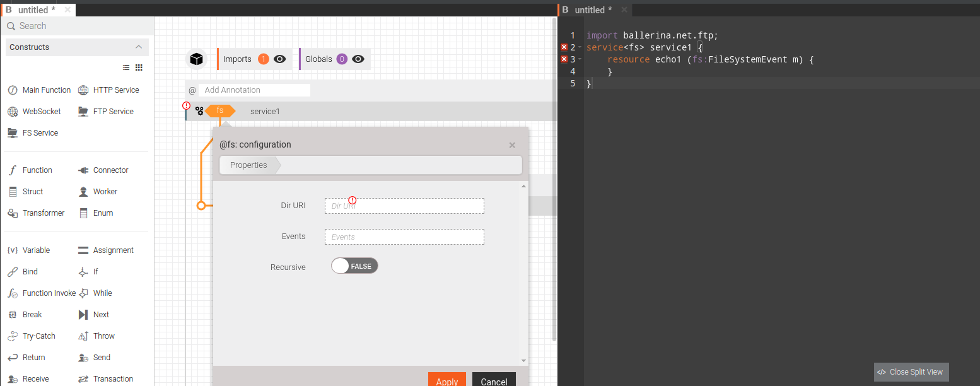Select the Receive statement icon

[x=12, y=379]
